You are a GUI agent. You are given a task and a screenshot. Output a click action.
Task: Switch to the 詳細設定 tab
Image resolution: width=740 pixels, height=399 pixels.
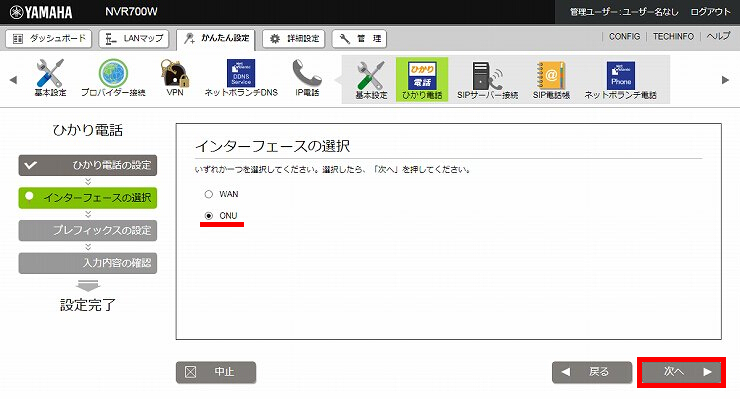[294, 39]
